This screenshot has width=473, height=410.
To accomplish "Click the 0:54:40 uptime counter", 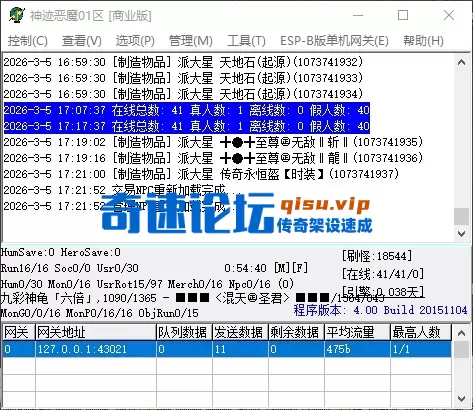I will [245, 268].
